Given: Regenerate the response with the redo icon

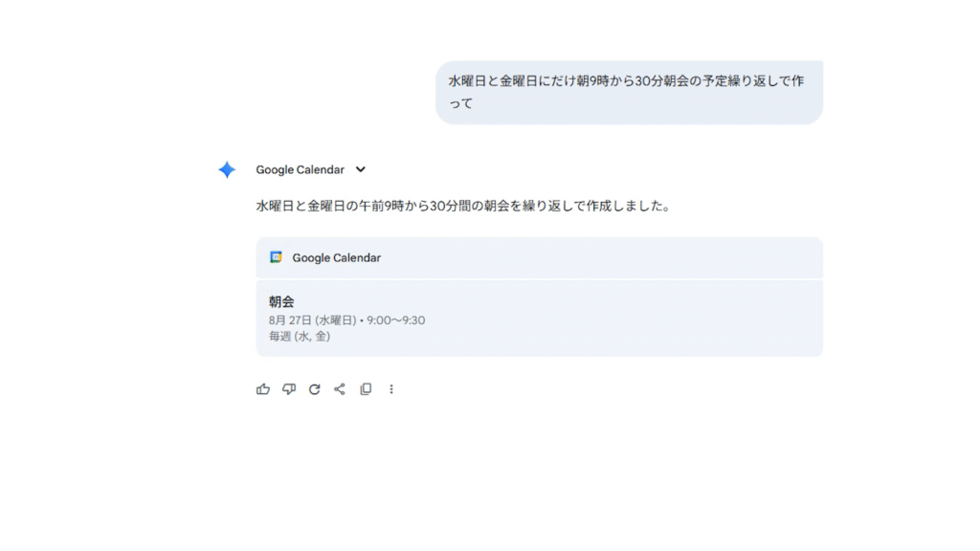Looking at the screenshot, I should pyautogui.click(x=314, y=389).
